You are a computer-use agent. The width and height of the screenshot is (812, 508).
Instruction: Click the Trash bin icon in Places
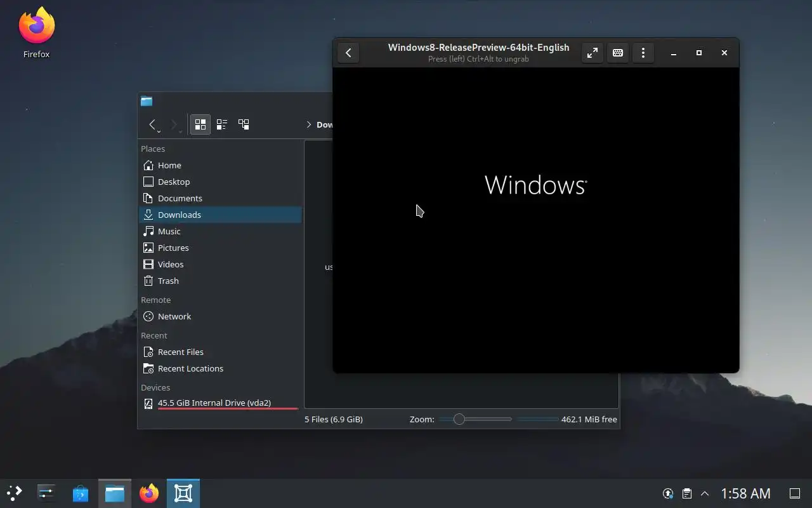(148, 281)
